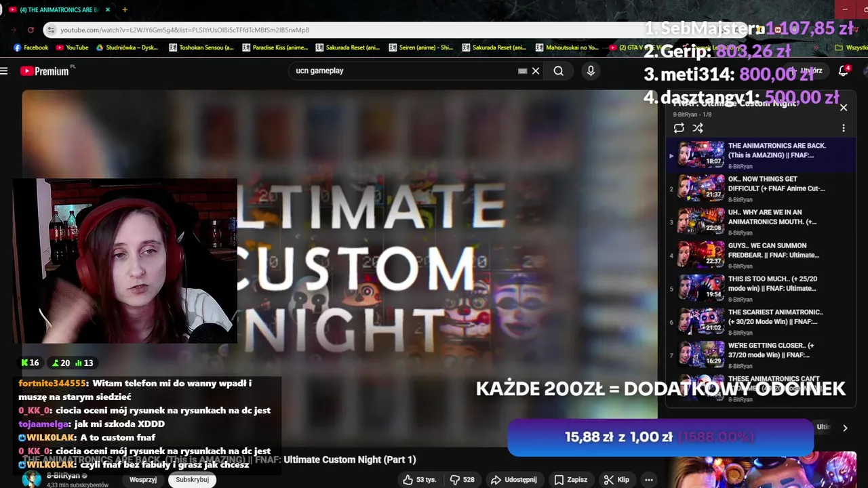
Task: Click the Wesprzyj join button
Action: [143, 479]
